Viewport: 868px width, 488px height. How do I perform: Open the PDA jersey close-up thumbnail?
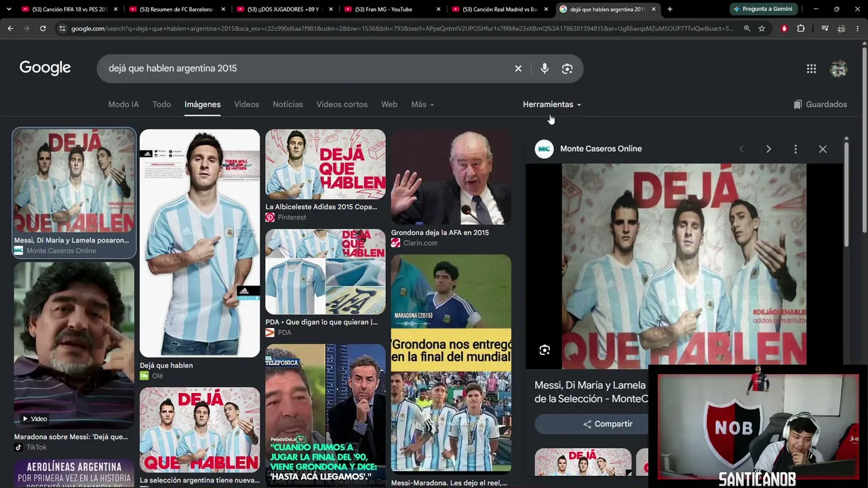tap(325, 272)
